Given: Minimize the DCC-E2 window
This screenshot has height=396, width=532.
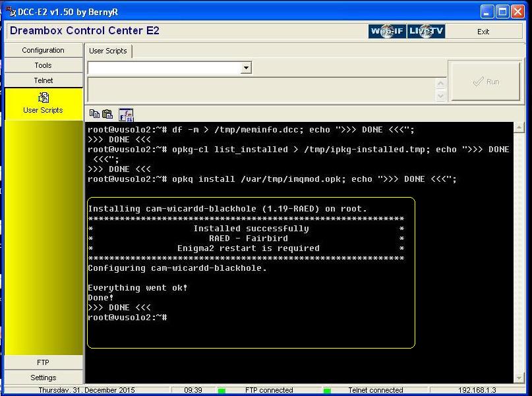Looking at the screenshot, I should pyautogui.click(x=487, y=13).
